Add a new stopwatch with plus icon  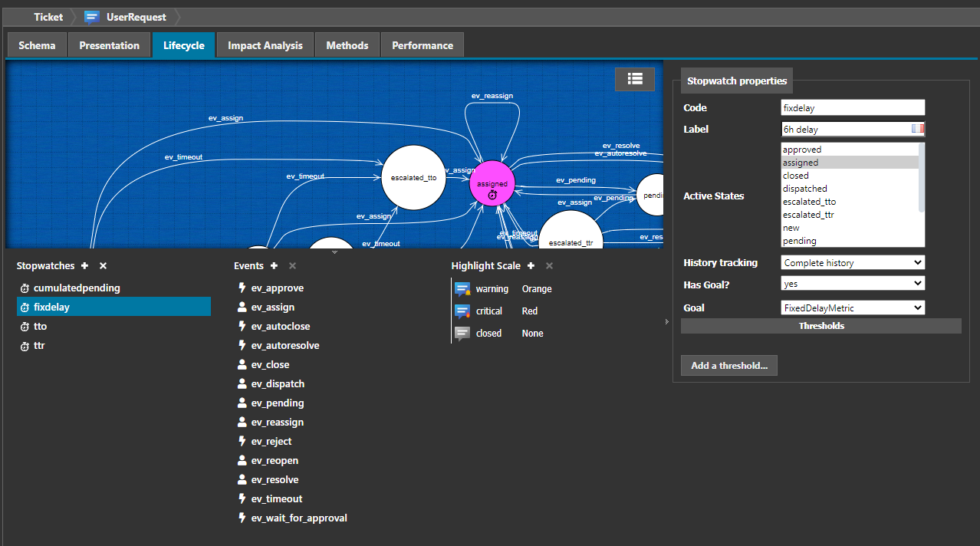click(84, 266)
